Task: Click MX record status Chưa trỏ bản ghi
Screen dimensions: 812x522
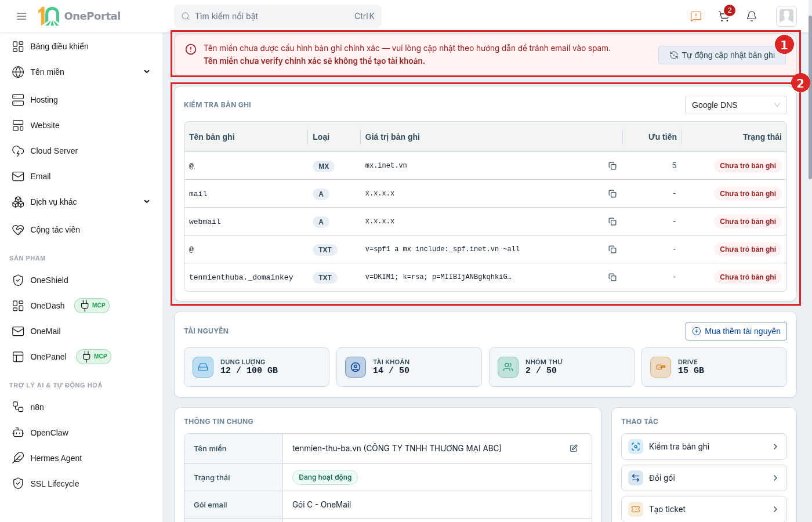Action: (x=748, y=166)
